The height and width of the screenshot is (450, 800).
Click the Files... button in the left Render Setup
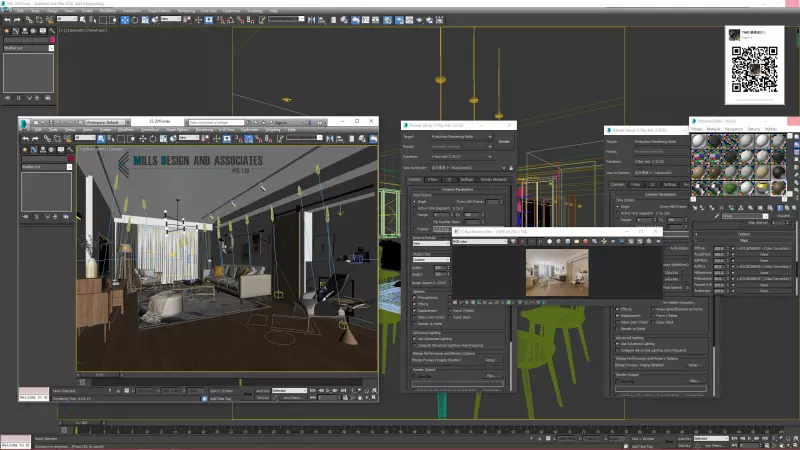coord(491,375)
